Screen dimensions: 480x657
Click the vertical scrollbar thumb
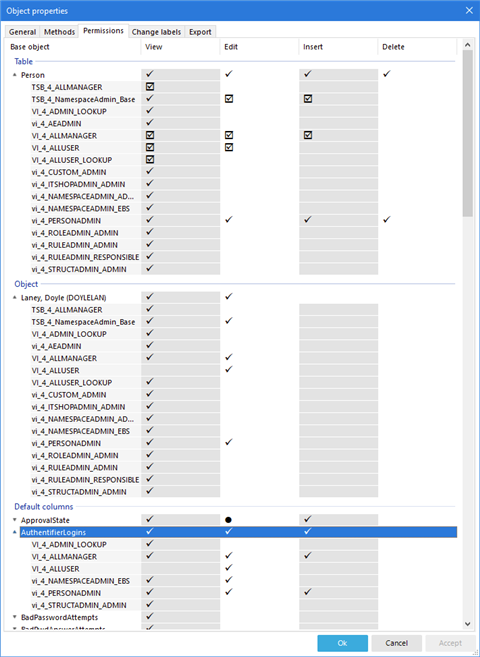[468, 133]
